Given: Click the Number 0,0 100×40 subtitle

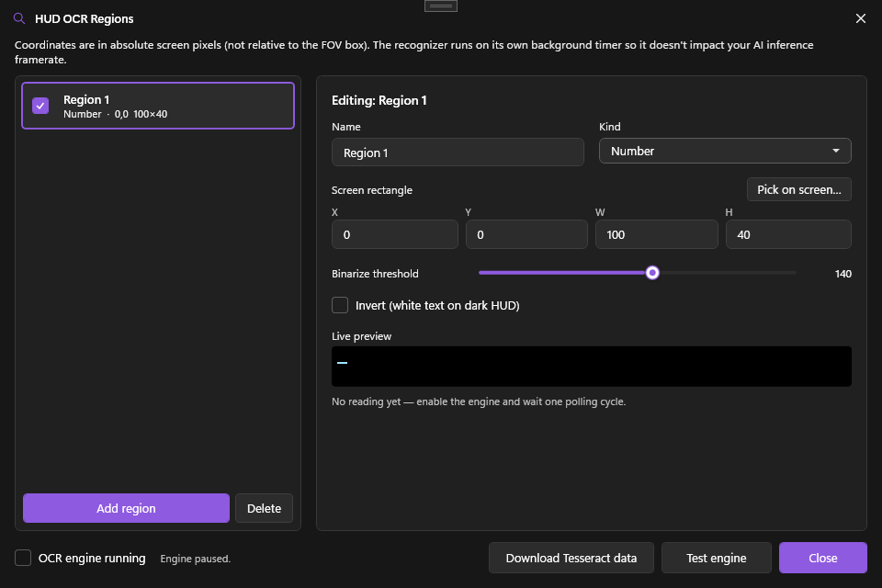Looking at the screenshot, I should [x=116, y=114].
